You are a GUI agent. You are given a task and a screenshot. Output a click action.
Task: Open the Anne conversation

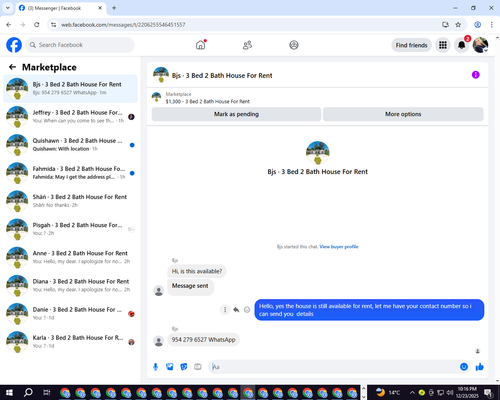click(x=70, y=257)
